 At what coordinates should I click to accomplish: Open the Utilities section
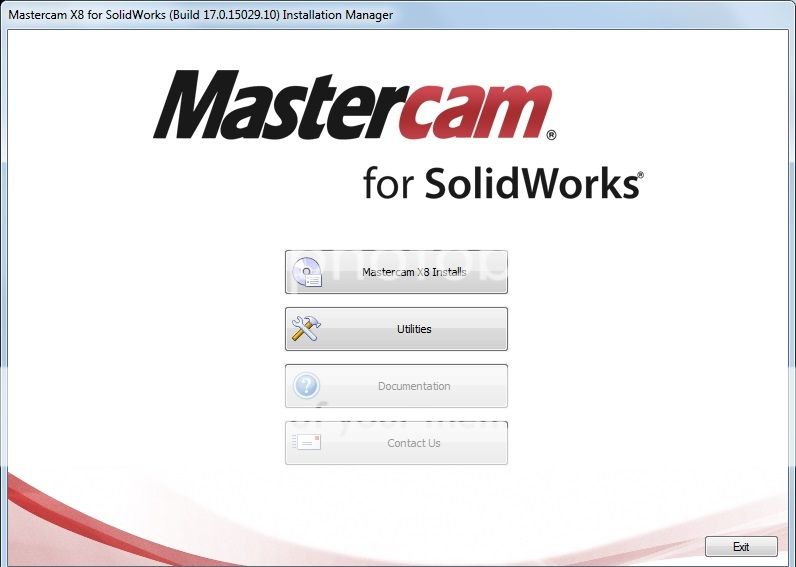413,329
